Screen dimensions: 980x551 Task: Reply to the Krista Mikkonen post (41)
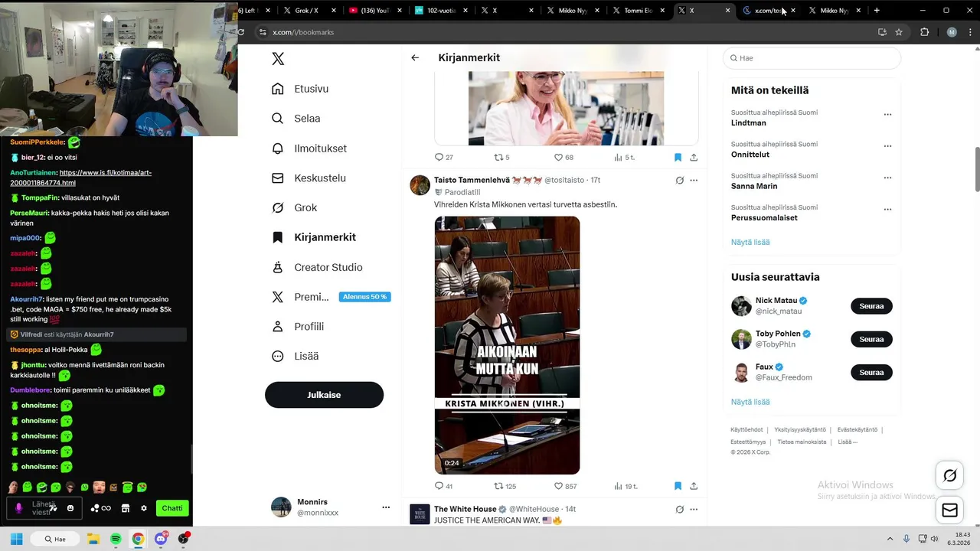coord(443,486)
